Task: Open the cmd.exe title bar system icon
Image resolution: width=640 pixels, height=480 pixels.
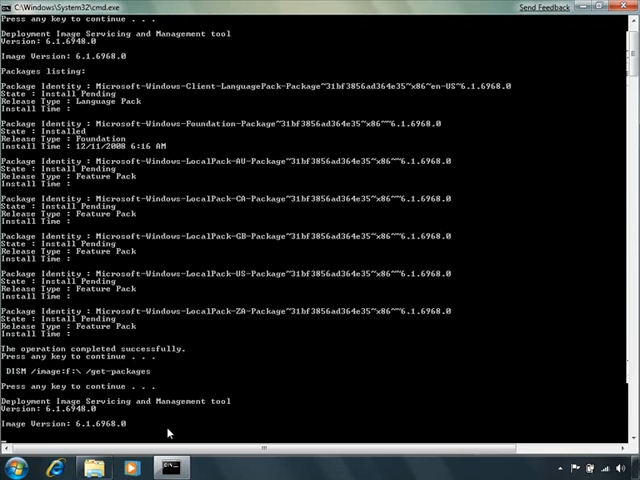Action: [6, 7]
